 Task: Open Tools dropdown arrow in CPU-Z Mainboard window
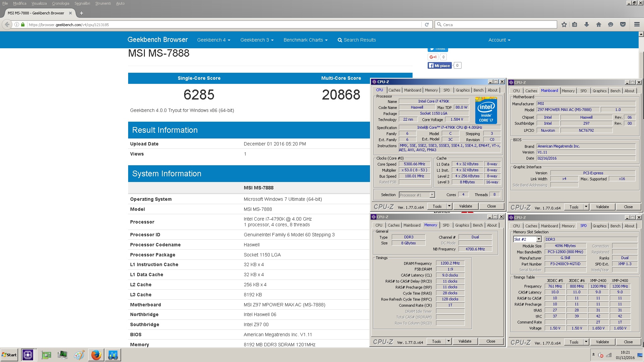click(x=586, y=207)
